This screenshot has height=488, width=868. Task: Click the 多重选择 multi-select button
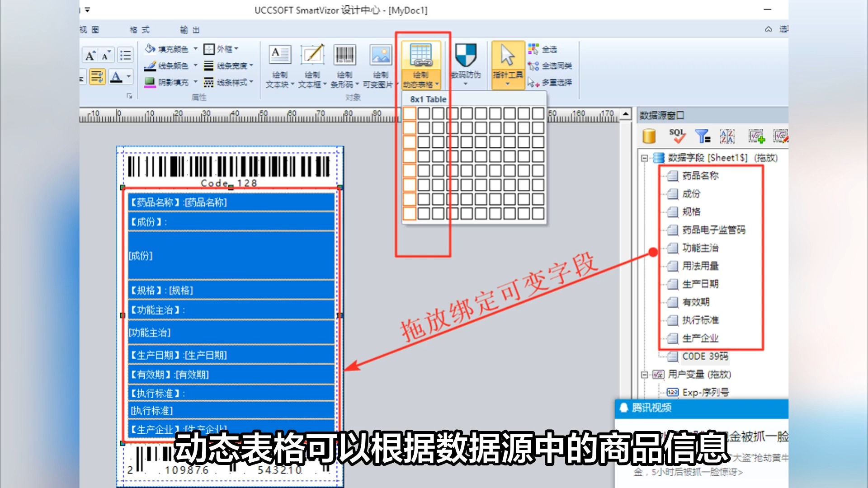click(550, 82)
